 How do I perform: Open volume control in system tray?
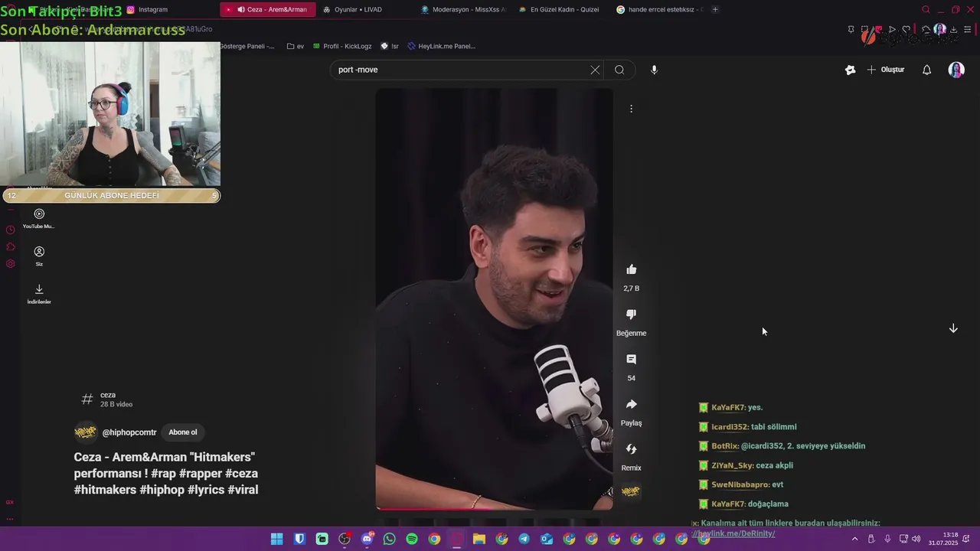(x=916, y=539)
